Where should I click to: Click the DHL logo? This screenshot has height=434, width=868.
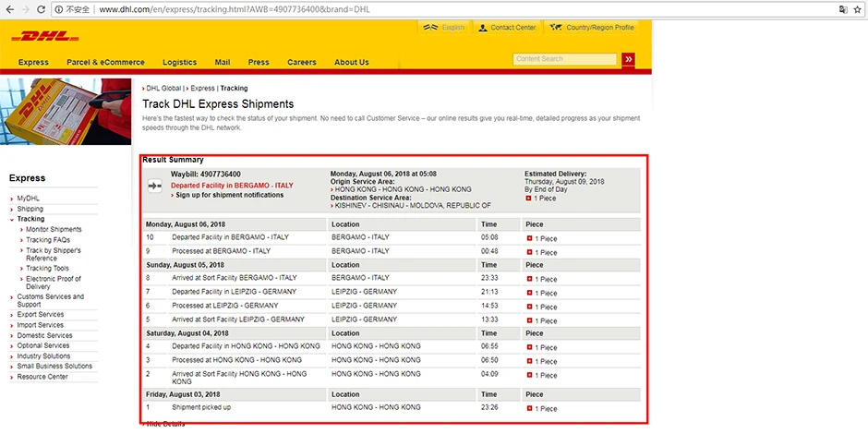click(45, 37)
